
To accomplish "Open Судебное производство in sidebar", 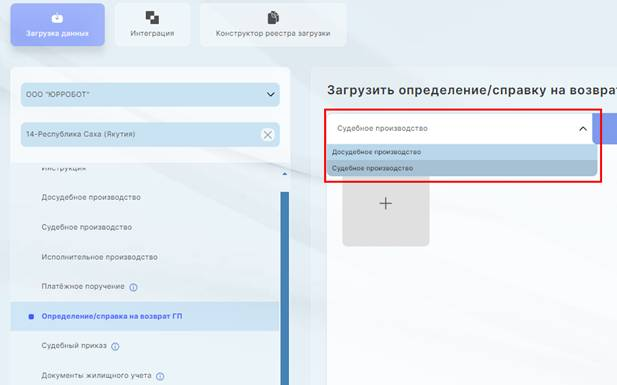I will click(87, 227).
